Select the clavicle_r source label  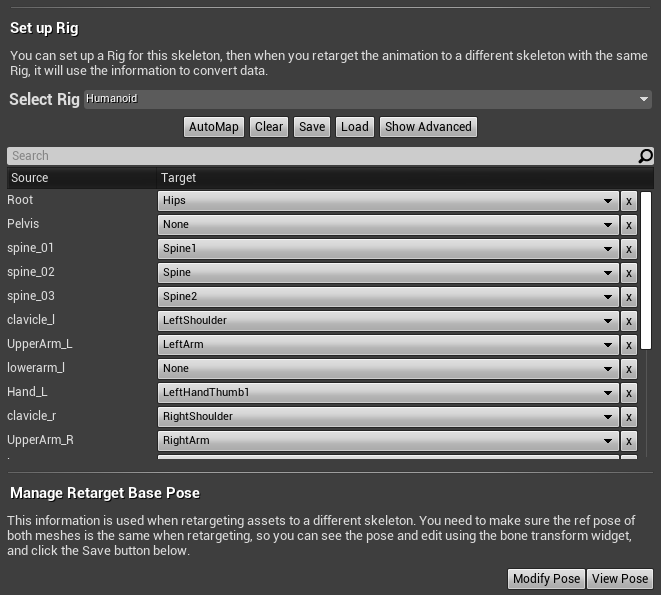[x=32, y=416]
